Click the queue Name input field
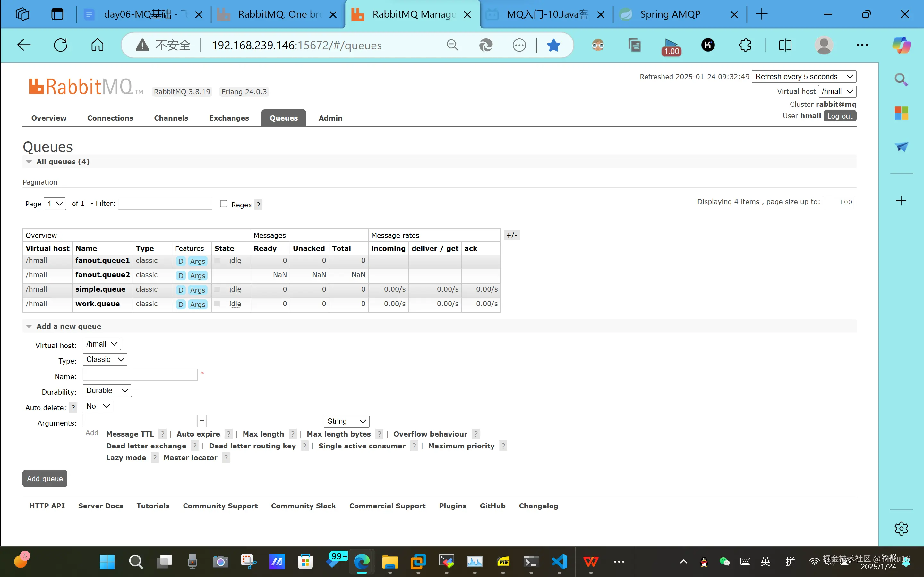The image size is (924, 577). [140, 375]
